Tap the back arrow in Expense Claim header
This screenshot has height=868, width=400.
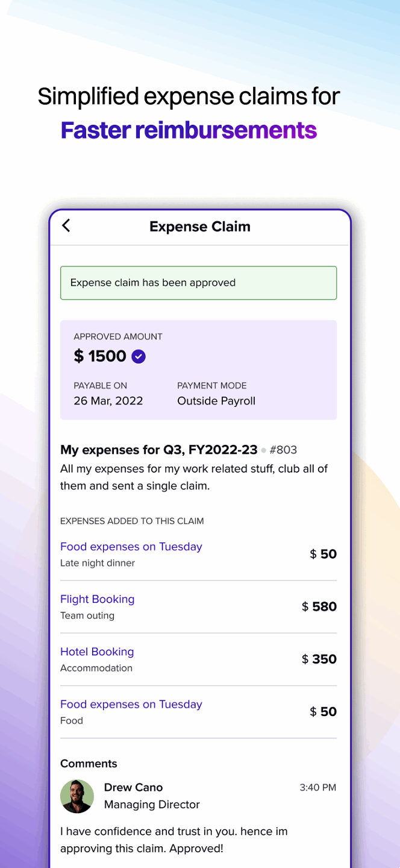coord(66,226)
